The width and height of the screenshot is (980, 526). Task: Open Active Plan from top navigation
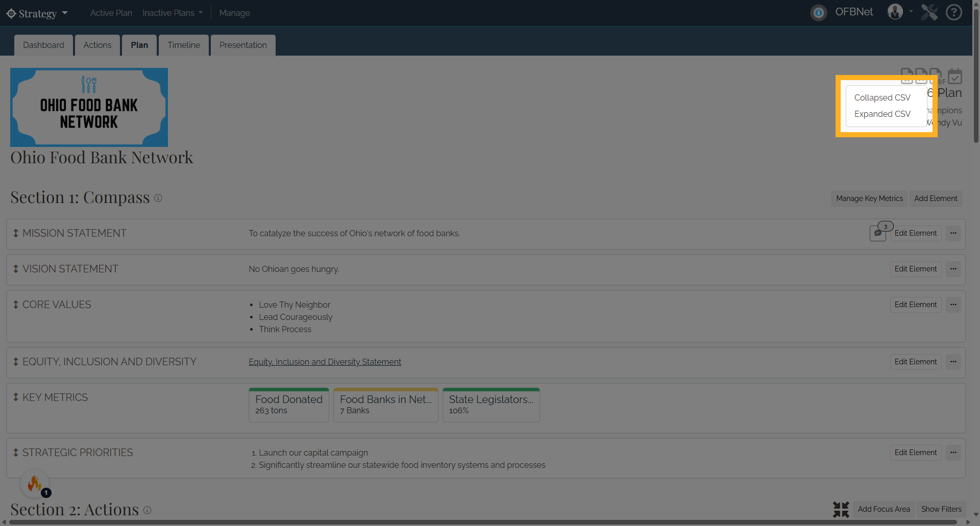click(x=111, y=13)
